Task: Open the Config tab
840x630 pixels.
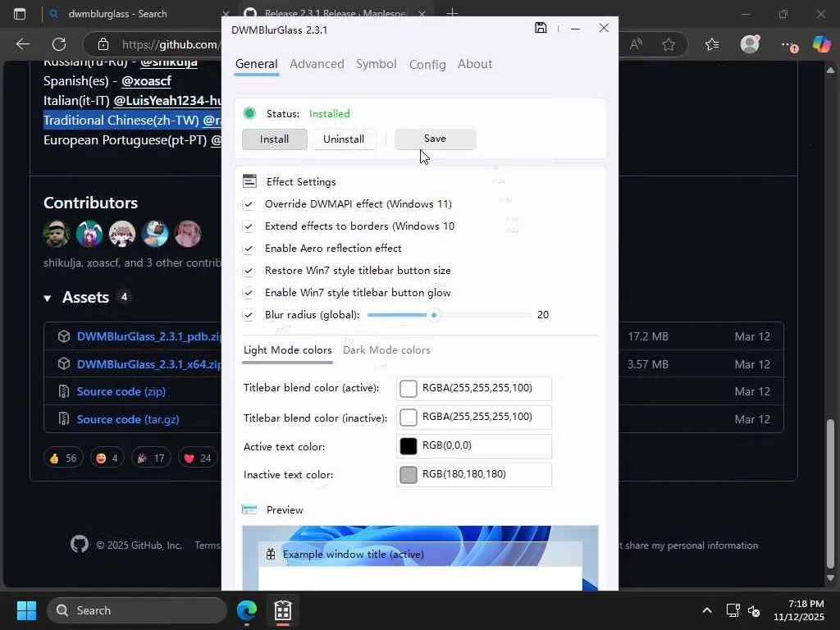Action: (427, 64)
